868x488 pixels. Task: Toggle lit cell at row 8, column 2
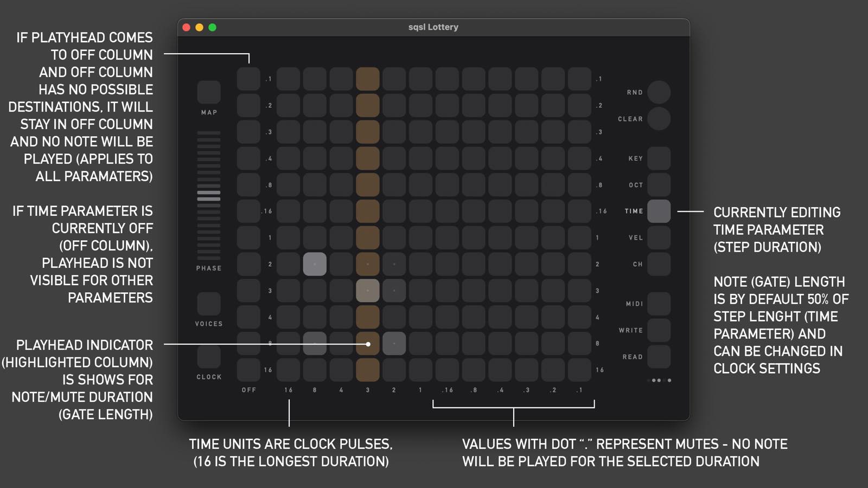click(394, 344)
